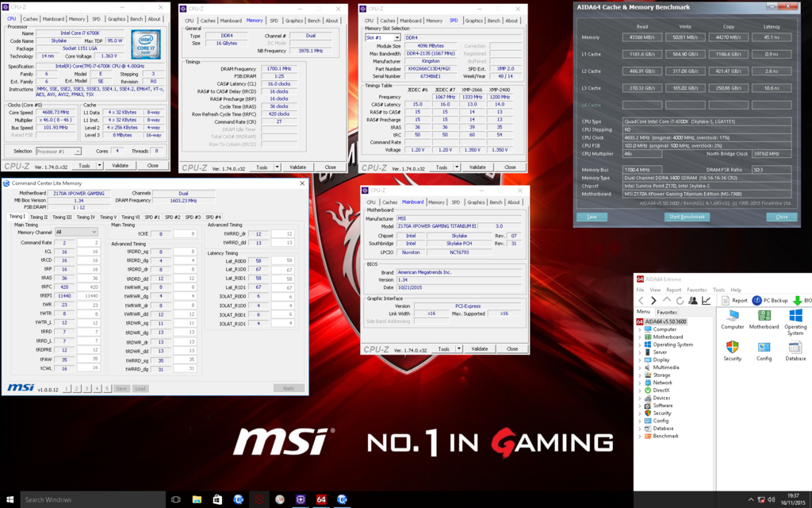This screenshot has width=812, height=508.
Task: Open Processor #1 selection dropdown in CPU-Z
Action: point(59,152)
